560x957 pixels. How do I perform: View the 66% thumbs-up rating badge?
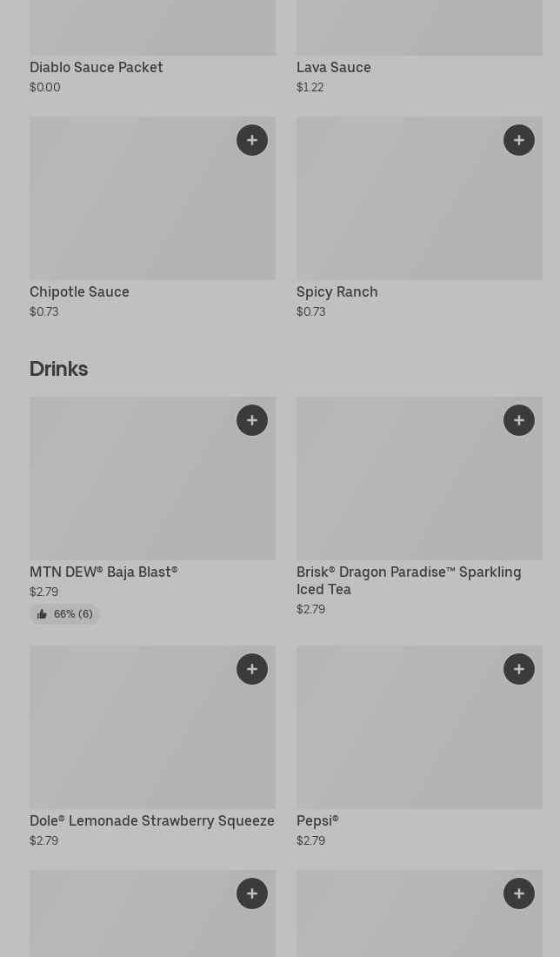point(65,614)
